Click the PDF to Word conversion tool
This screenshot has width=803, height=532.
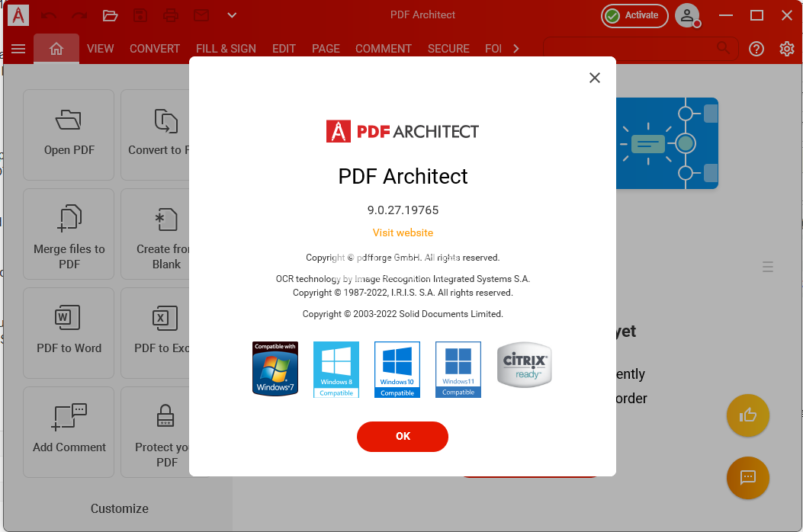click(x=69, y=333)
